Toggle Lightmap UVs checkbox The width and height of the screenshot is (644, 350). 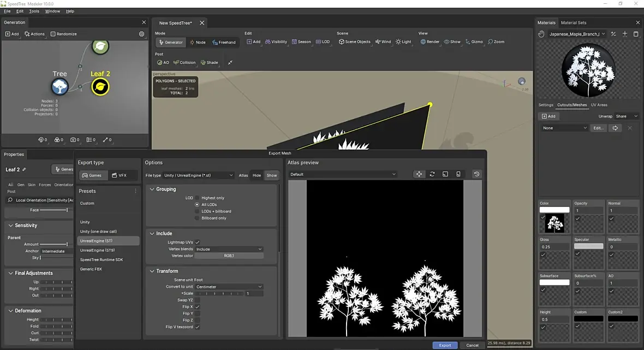coord(198,242)
